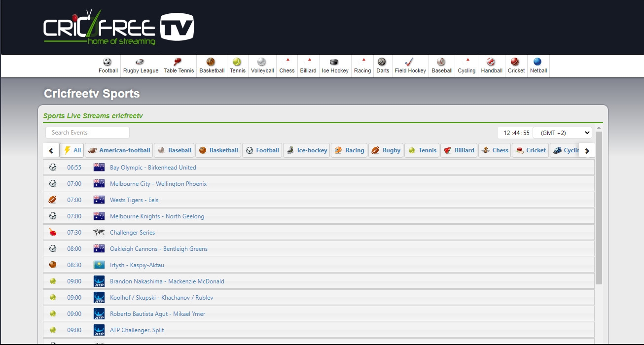Open Ice Hockey in the top bar

335,66
